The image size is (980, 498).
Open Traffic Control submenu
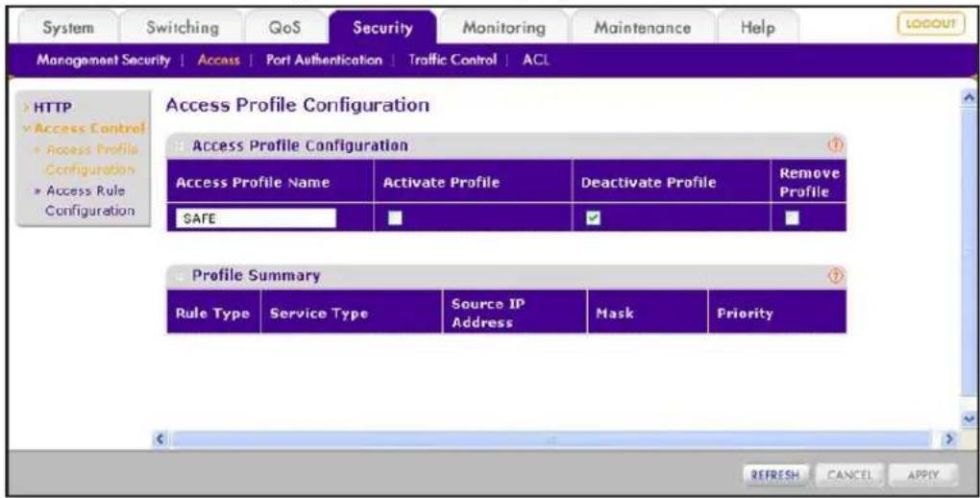tap(453, 60)
